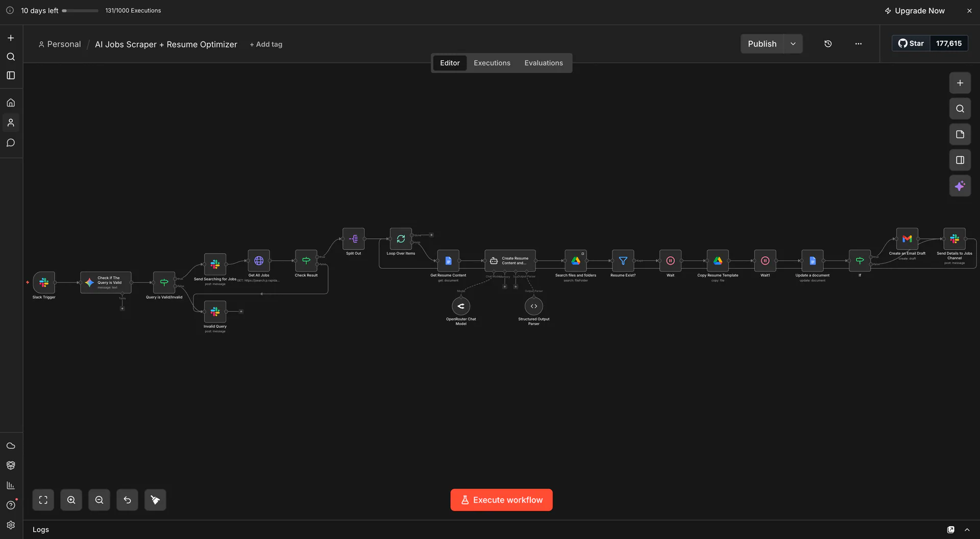Pop out the Logs panel
The image size is (980, 539).
pyautogui.click(x=951, y=530)
